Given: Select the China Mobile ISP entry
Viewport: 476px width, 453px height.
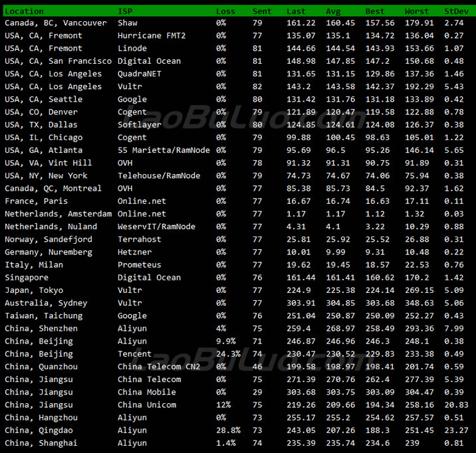Looking at the screenshot, I should pyautogui.click(x=147, y=393).
